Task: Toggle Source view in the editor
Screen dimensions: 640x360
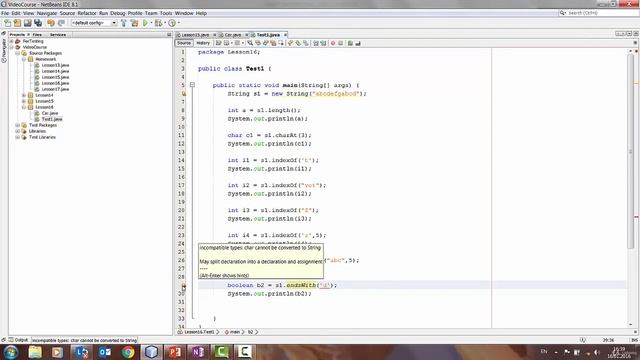Action: (x=184, y=43)
